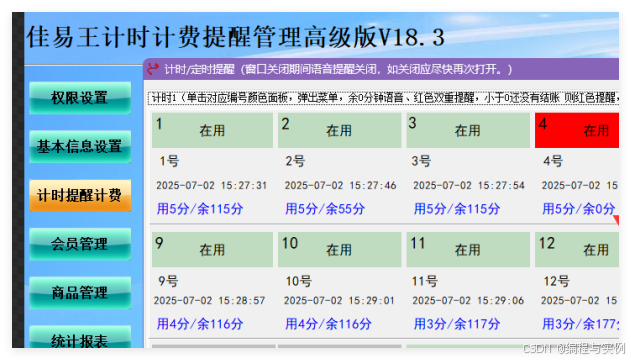Click the usage text under panel 12号
The width and height of the screenshot is (631, 360).
click(x=580, y=324)
